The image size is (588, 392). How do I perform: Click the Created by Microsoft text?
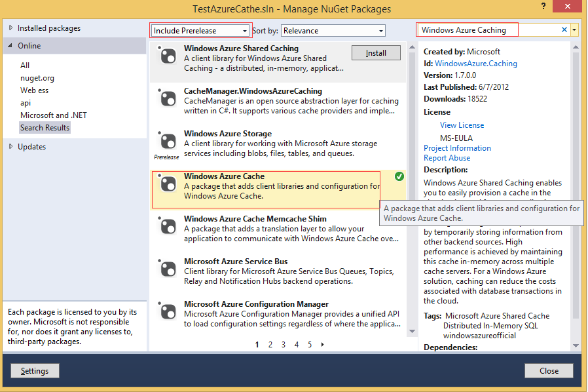pyautogui.click(x=462, y=51)
